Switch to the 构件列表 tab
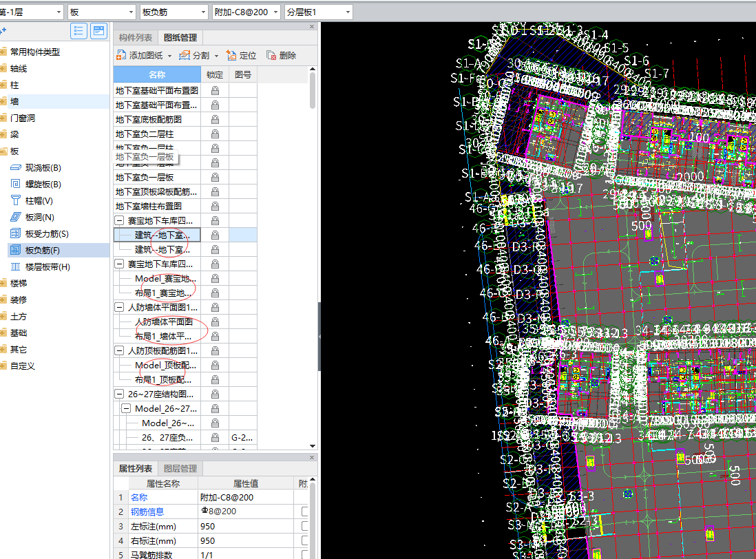 click(x=136, y=38)
